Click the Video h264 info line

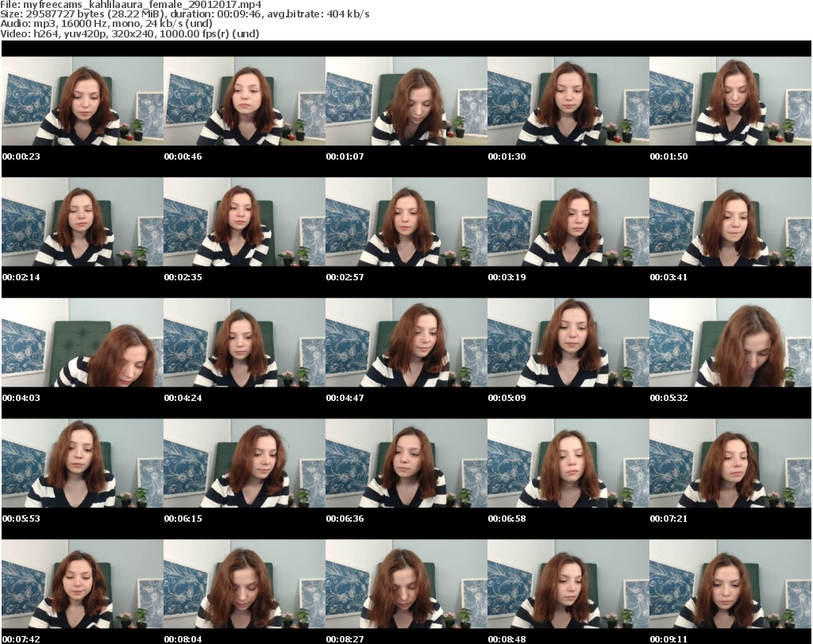(129, 33)
